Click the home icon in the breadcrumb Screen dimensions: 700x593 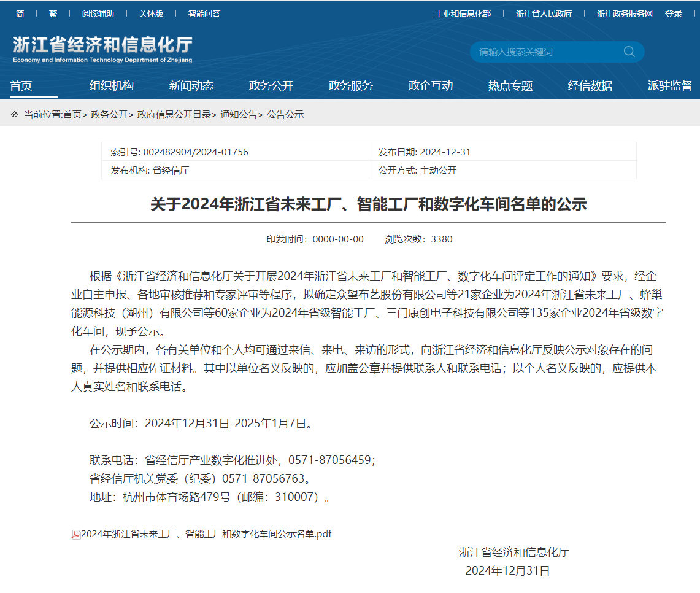click(14, 115)
